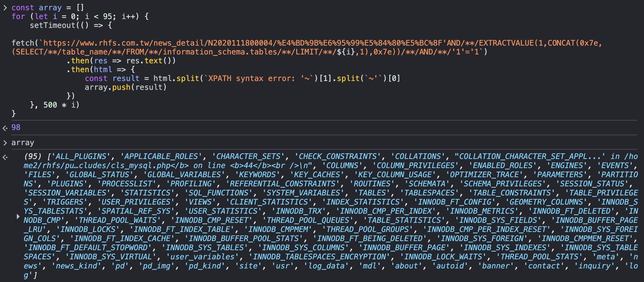Click the 'PROFILING' array item

pos(191,184)
